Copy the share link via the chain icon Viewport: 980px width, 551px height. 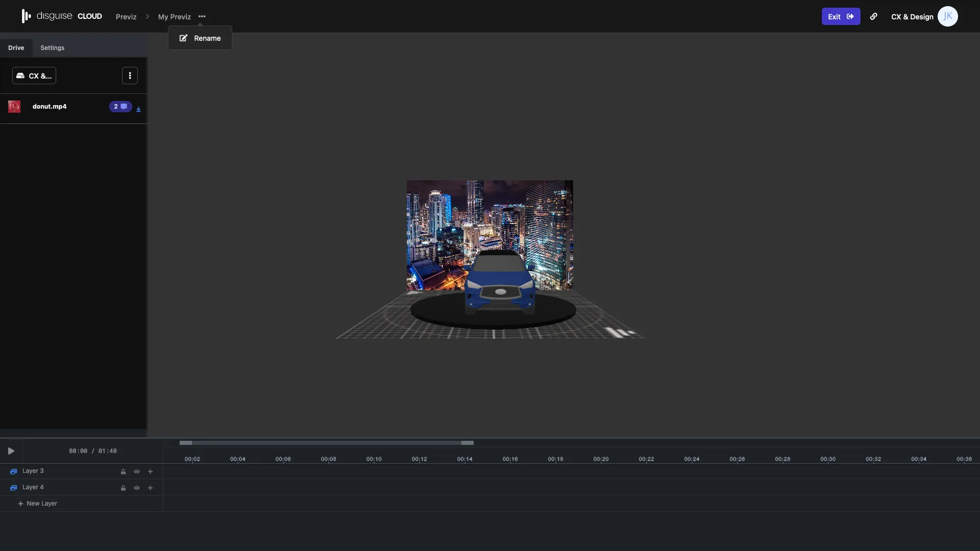[x=874, y=16]
